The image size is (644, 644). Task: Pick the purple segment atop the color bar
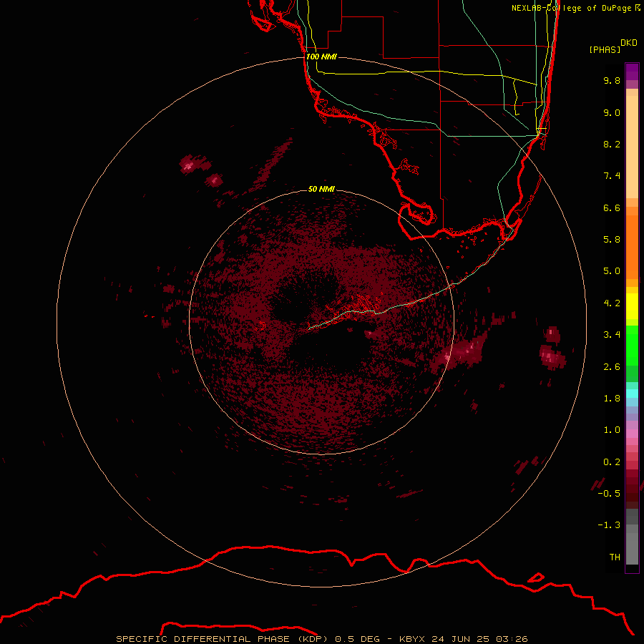tap(632, 72)
